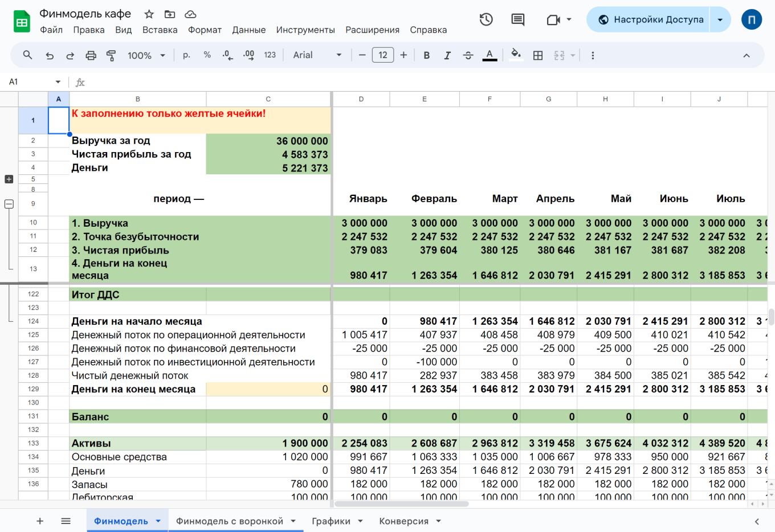Screen dimensions: 775x532
Task: Format as currency rubles
Action: [186, 55]
